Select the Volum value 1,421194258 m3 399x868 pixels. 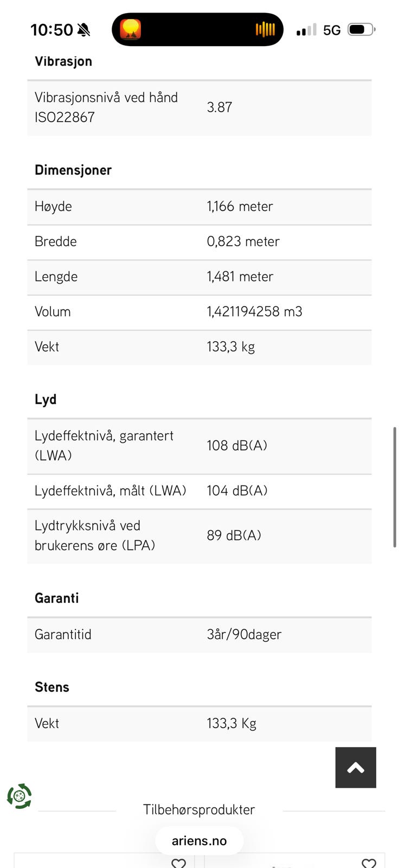click(x=254, y=311)
